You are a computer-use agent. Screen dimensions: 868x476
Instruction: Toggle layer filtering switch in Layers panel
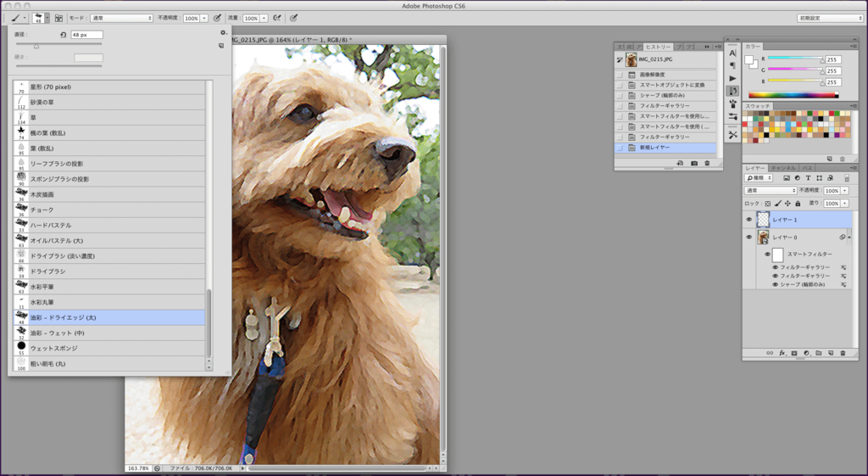click(847, 178)
